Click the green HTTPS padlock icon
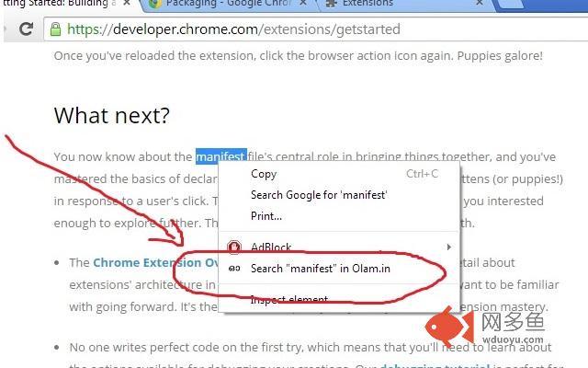588x368 pixels. [x=55, y=29]
